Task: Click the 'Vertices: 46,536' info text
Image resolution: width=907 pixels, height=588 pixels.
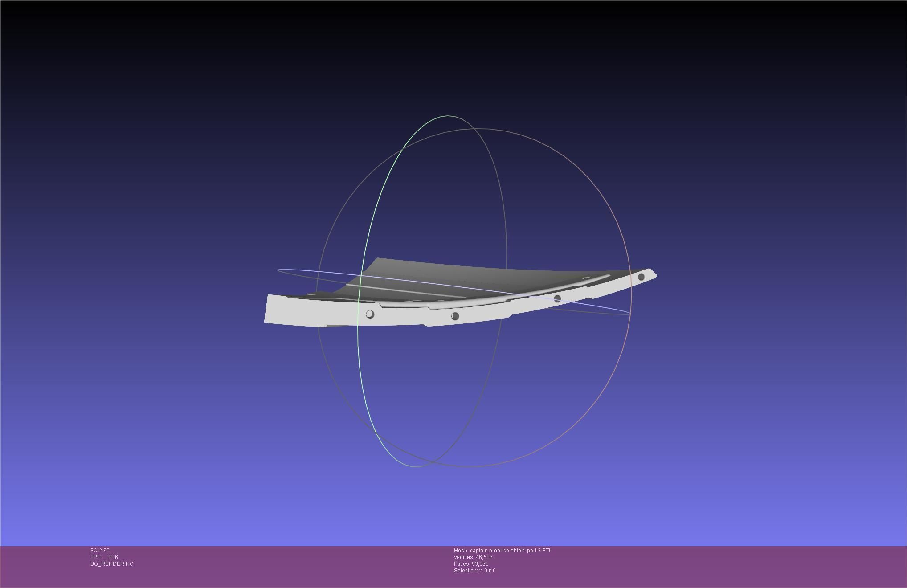Action: pos(473,557)
